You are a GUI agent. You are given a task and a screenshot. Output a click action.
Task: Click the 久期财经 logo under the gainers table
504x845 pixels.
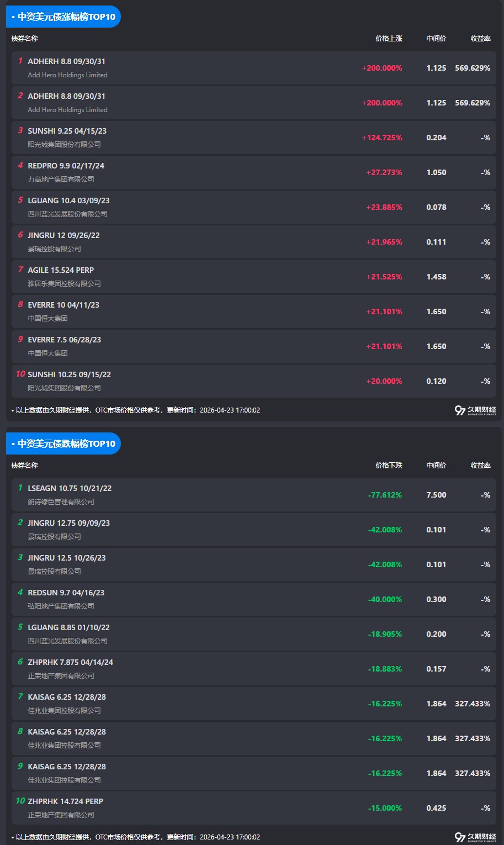click(475, 410)
